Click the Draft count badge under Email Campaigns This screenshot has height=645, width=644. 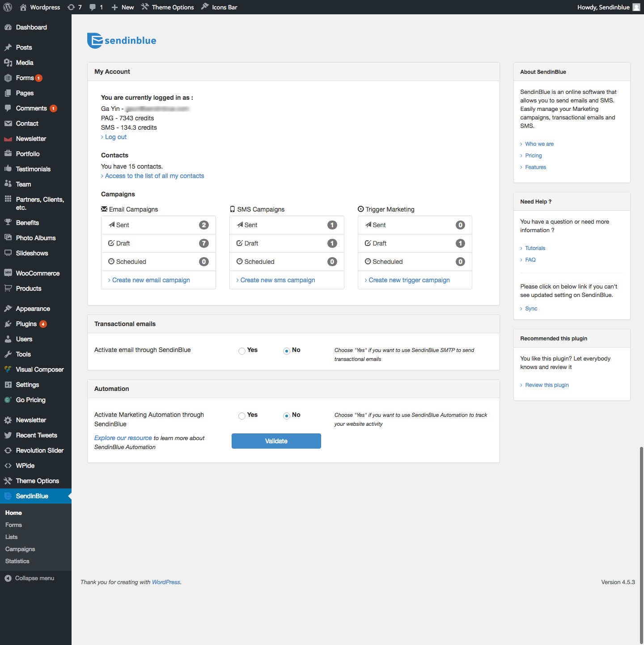pos(204,243)
